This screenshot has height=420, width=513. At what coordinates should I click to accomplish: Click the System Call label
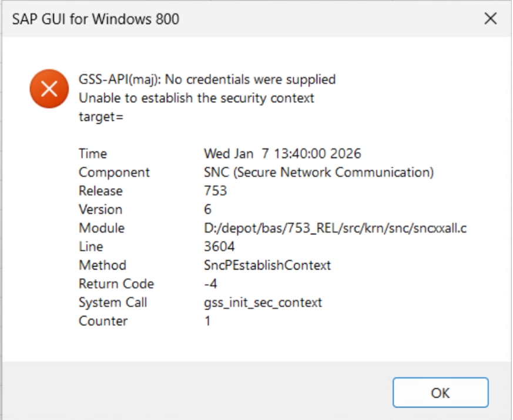(x=113, y=303)
